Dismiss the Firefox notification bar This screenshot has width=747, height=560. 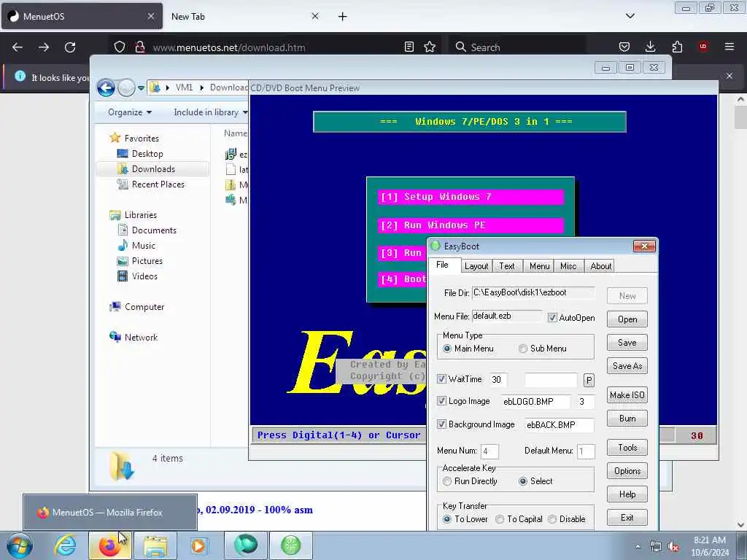(729, 76)
